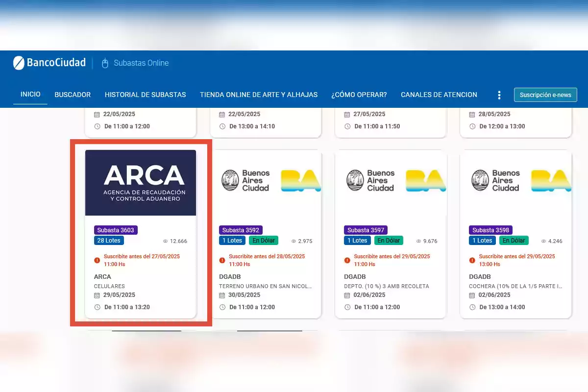Click the BancoCiudad logo
Screen dimensions: 588x392
click(49, 63)
